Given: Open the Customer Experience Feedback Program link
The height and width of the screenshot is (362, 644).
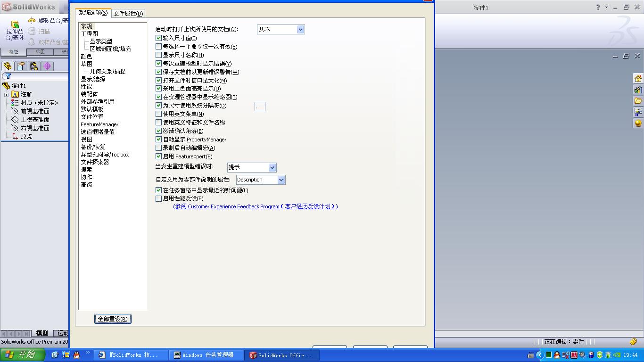Looking at the screenshot, I should (x=256, y=206).
